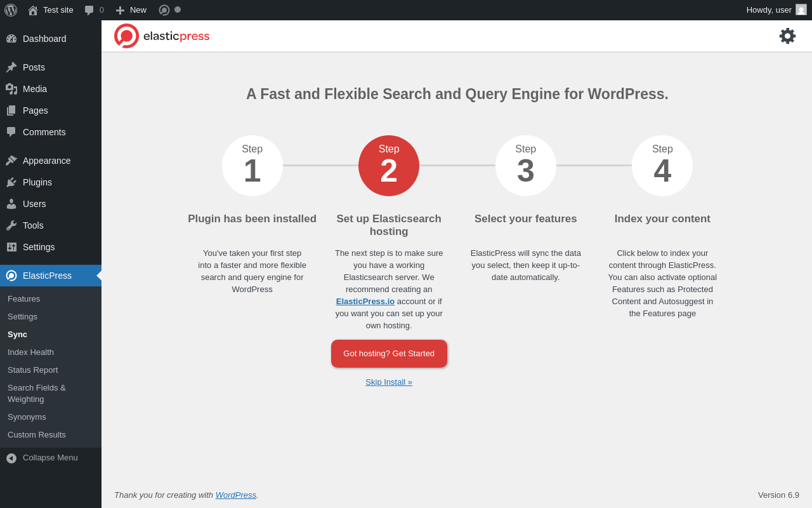Click the ElasticPress logo in header
The width and height of the screenshot is (812, 508).
pos(162,36)
